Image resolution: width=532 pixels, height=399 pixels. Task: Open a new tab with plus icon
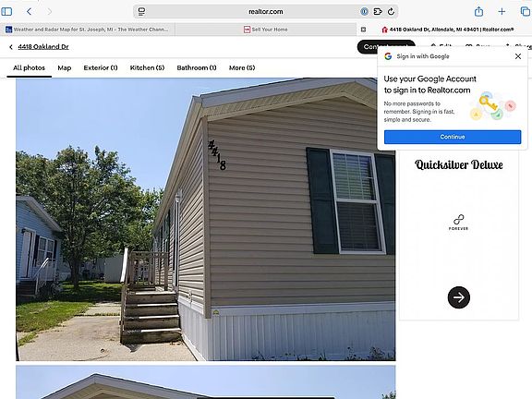502,11
